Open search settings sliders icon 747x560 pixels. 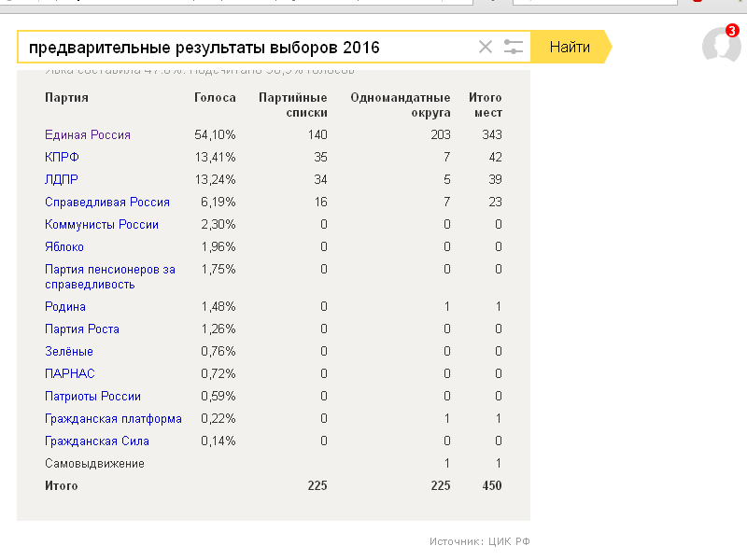pos(513,47)
